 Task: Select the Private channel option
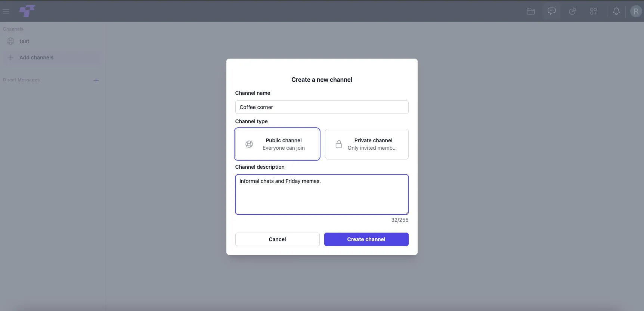tap(367, 144)
